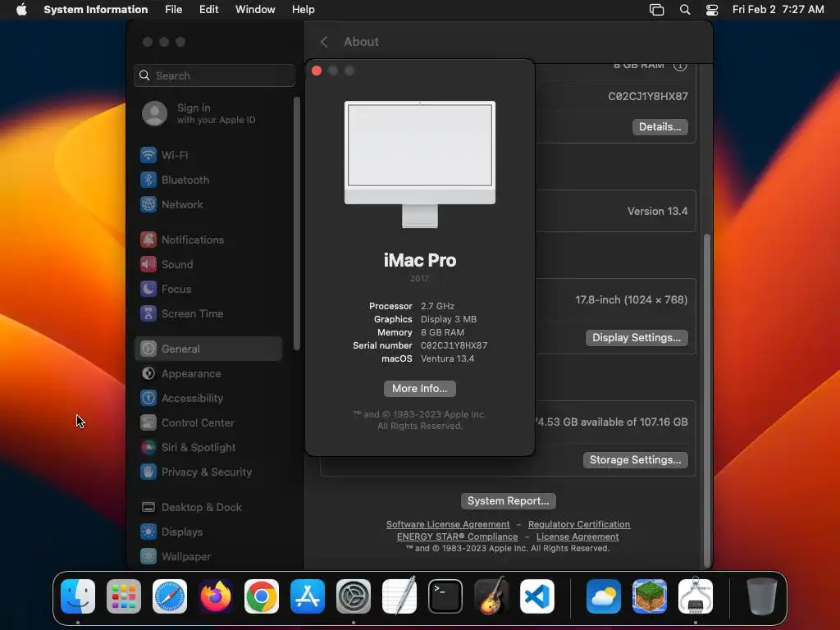Open the System Information app menu
The image size is (840, 630).
click(96, 10)
